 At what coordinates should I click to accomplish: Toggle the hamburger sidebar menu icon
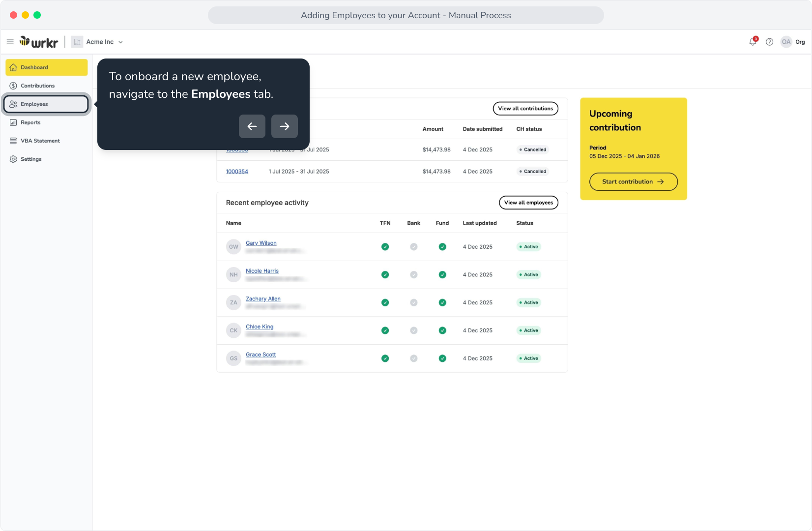10,42
